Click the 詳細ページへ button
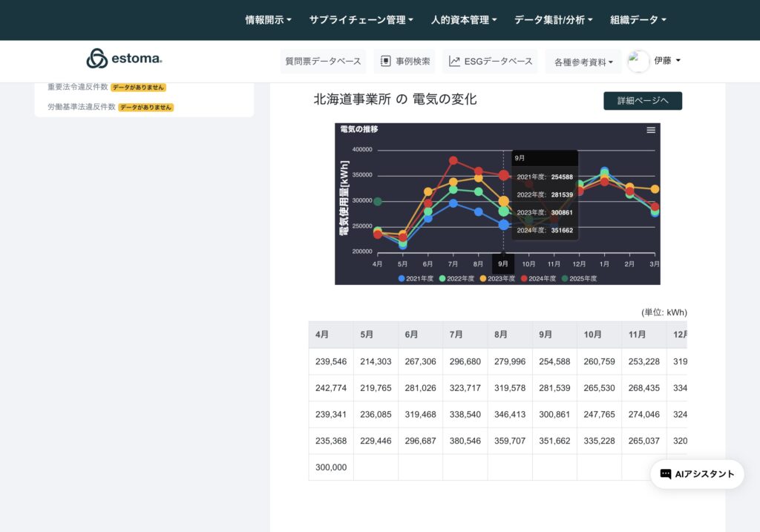 643,101
